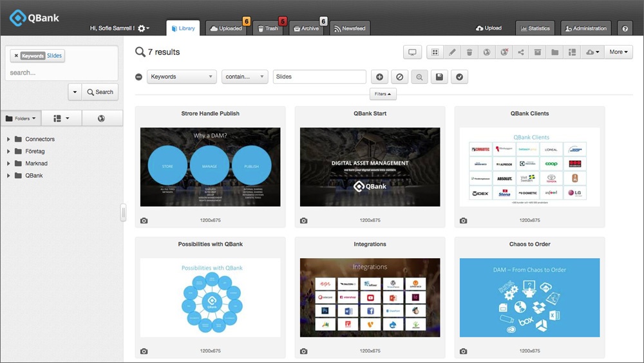The image size is (644, 363).
Task: Open the Trash tab
Action: tap(268, 28)
